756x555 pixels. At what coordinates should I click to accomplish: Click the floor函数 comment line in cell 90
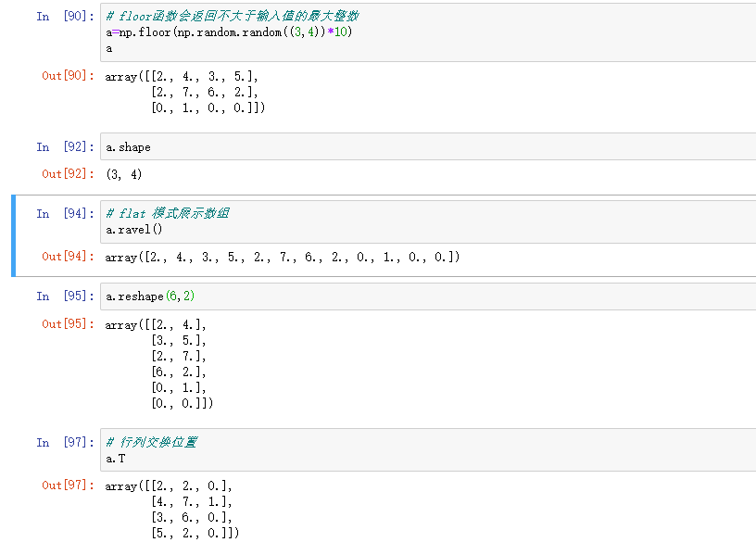pyautogui.click(x=233, y=17)
